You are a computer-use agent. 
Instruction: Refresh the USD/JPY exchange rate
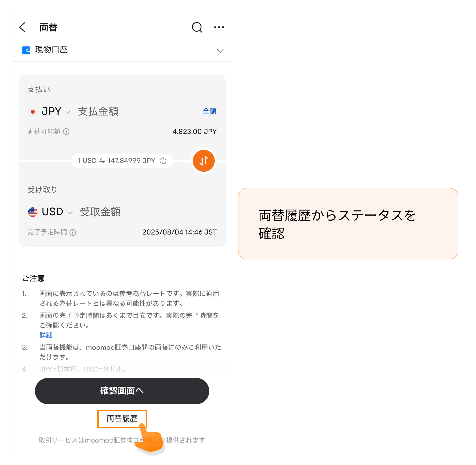tap(163, 161)
